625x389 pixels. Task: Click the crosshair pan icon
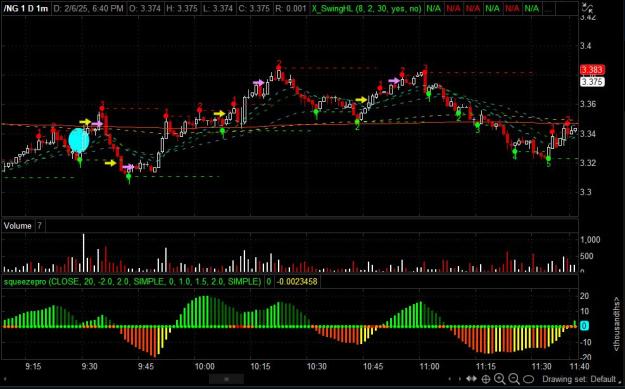(486, 379)
